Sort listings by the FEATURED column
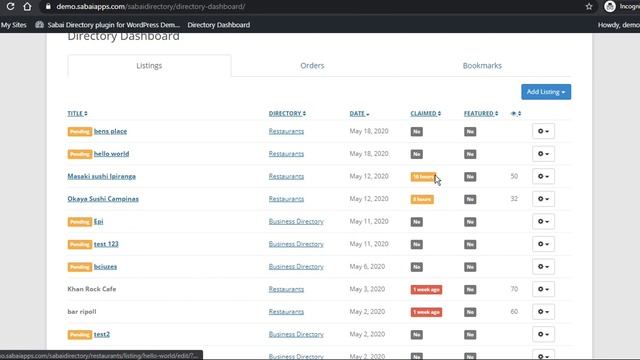The height and width of the screenshot is (360, 640). pyautogui.click(x=481, y=113)
